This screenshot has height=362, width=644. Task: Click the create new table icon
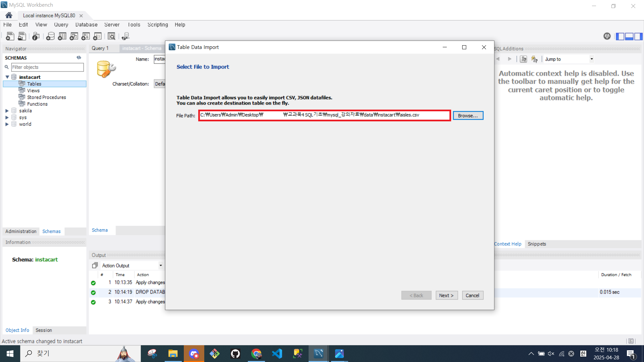pyautogui.click(x=62, y=36)
